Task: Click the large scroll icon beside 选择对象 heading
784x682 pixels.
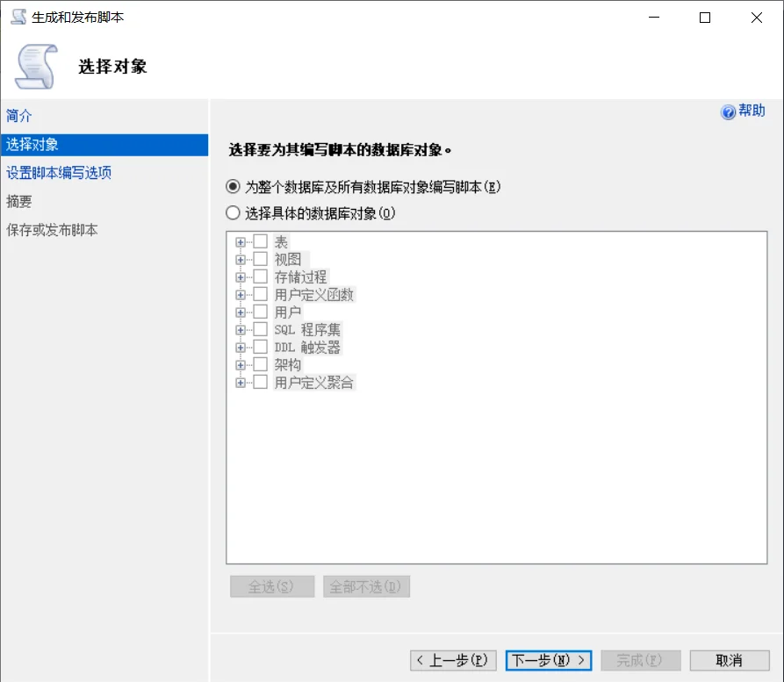Action: coord(37,67)
